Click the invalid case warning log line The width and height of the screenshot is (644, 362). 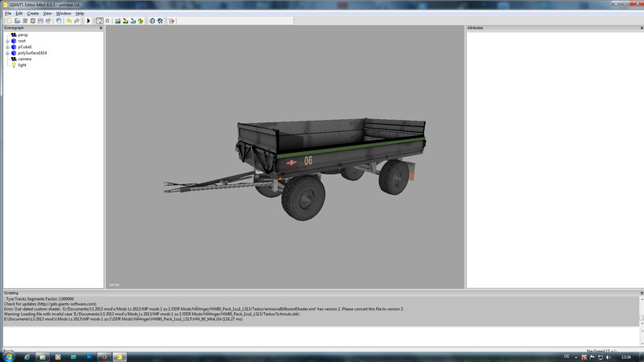coord(152,314)
